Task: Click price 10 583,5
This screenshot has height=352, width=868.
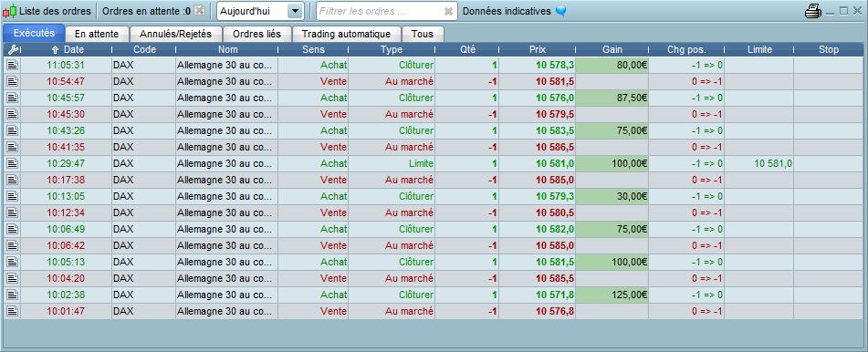Action: tap(555, 130)
